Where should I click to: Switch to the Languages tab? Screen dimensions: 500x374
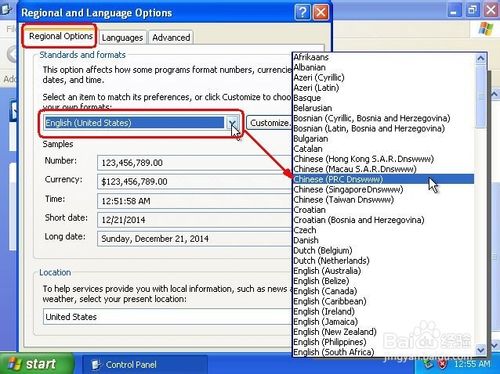pyautogui.click(x=122, y=38)
